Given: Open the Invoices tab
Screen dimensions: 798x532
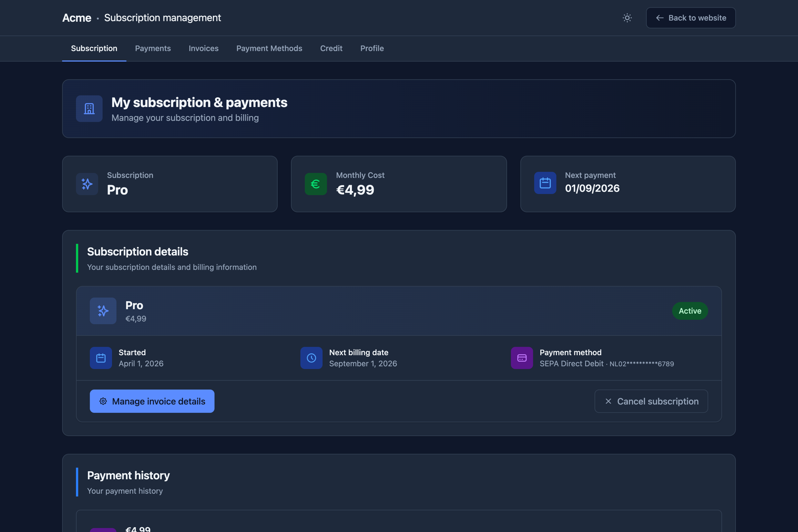Looking at the screenshot, I should 203,48.
